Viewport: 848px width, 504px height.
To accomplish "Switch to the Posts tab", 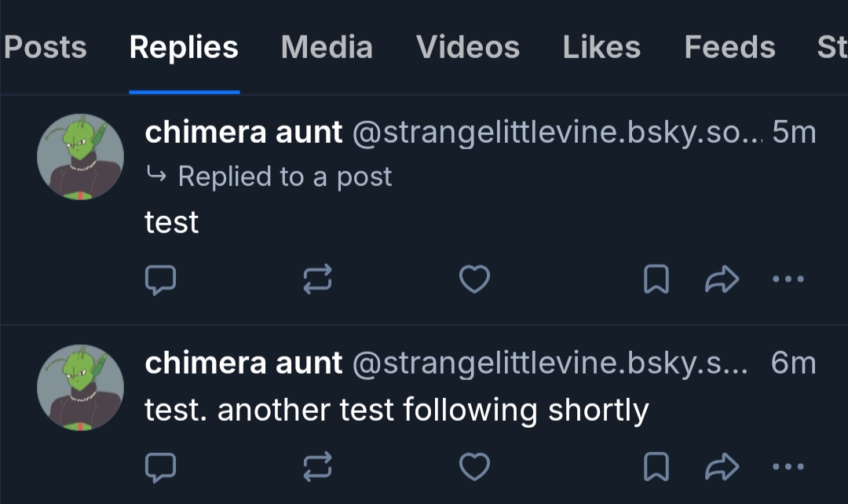I will click(x=45, y=48).
